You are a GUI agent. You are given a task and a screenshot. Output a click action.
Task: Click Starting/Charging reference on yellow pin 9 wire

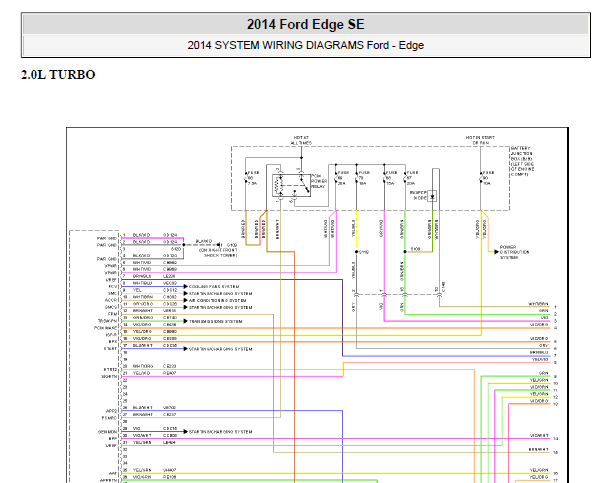[220, 294]
